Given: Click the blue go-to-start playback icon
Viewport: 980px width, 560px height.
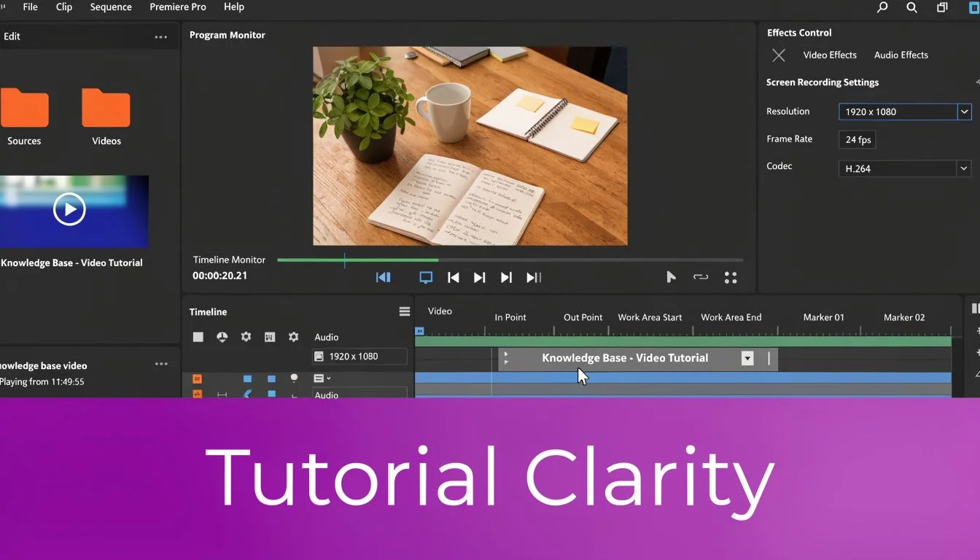Looking at the screenshot, I should (383, 277).
